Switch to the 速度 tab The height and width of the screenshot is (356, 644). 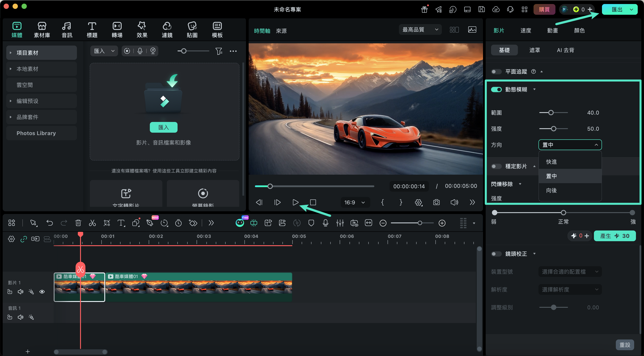coord(525,30)
